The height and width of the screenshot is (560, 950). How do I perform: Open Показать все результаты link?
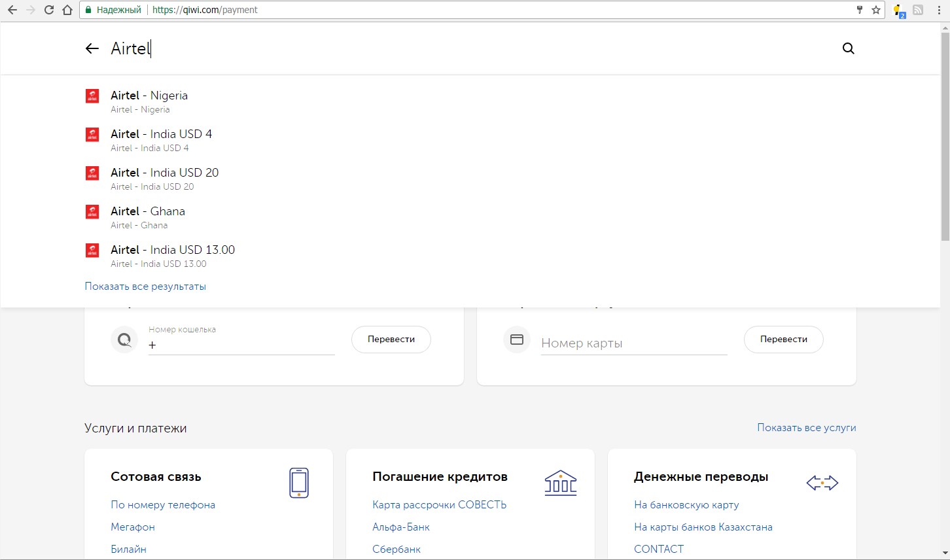tap(145, 287)
